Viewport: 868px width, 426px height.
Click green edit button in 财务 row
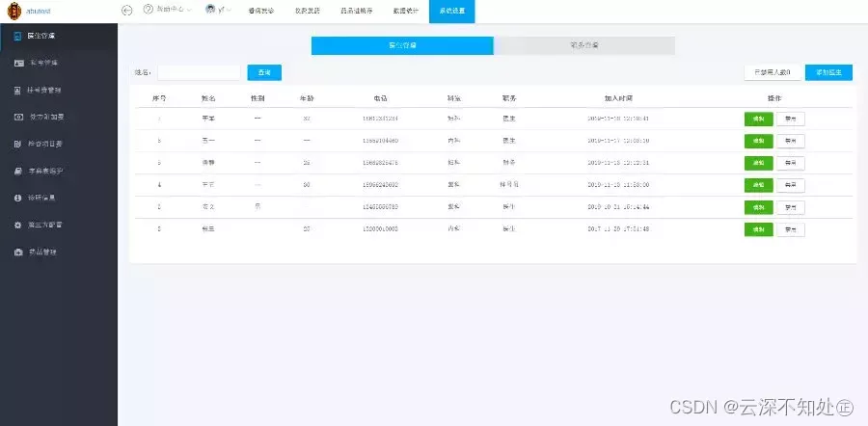click(x=758, y=163)
